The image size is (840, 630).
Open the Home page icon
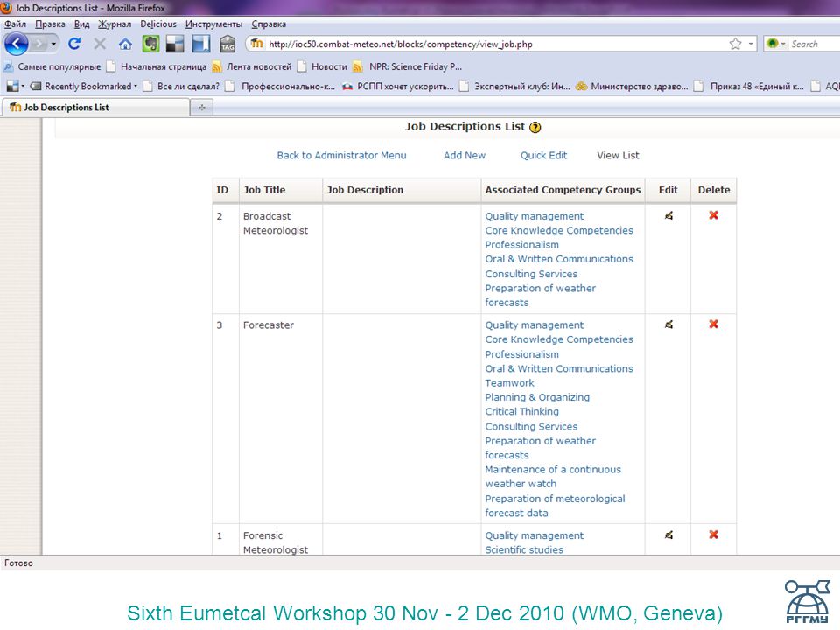point(125,44)
